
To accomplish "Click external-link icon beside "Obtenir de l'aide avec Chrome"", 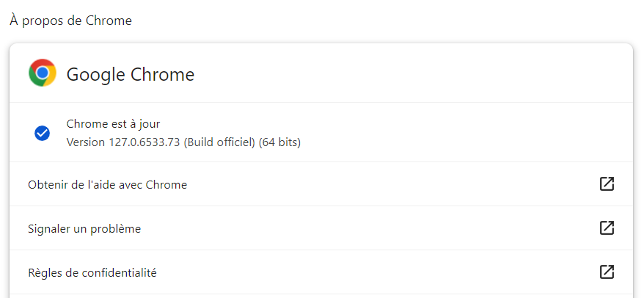I will pos(607,184).
